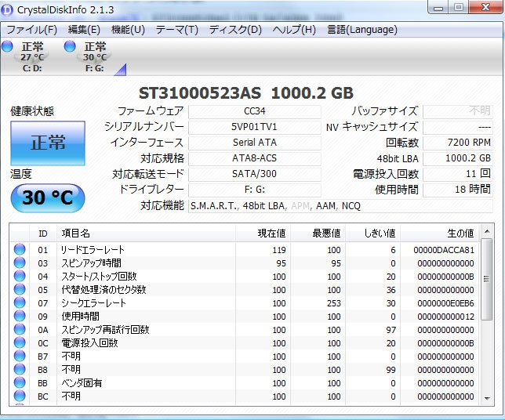
Task: Click the ST31000523AS 1000.2 GB model title
Action: coord(246,93)
